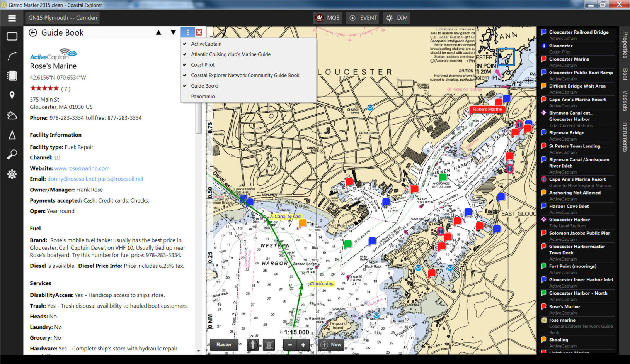The image size is (630, 364).
Task: Open the guide book icon in sidebar
Action: tap(12, 76)
